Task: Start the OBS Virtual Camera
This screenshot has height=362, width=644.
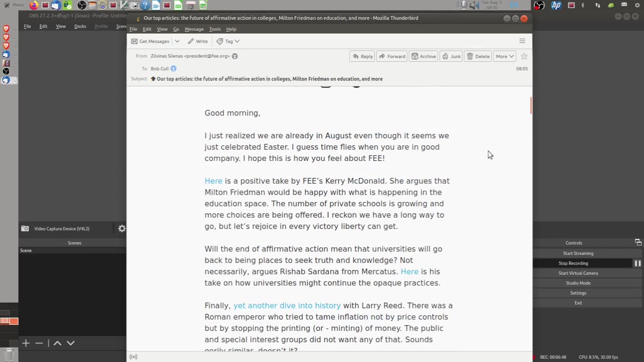Action: [578, 273]
